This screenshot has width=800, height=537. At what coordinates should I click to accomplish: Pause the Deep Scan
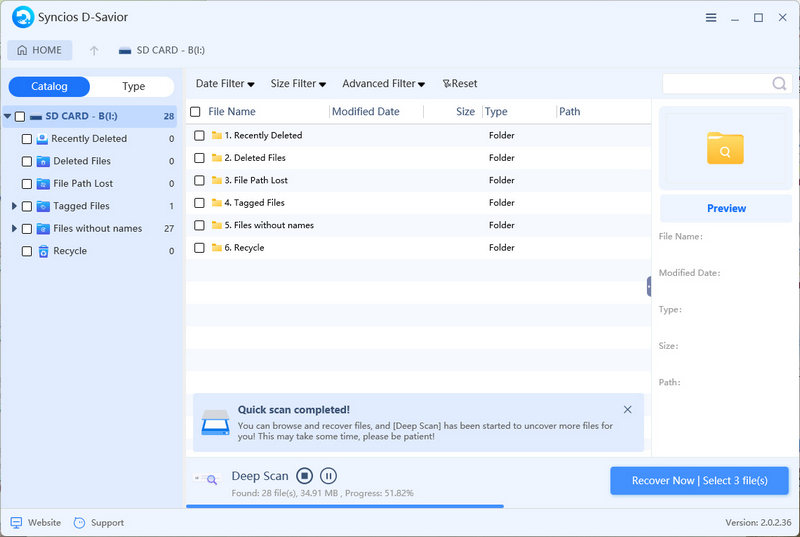pos(328,476)
